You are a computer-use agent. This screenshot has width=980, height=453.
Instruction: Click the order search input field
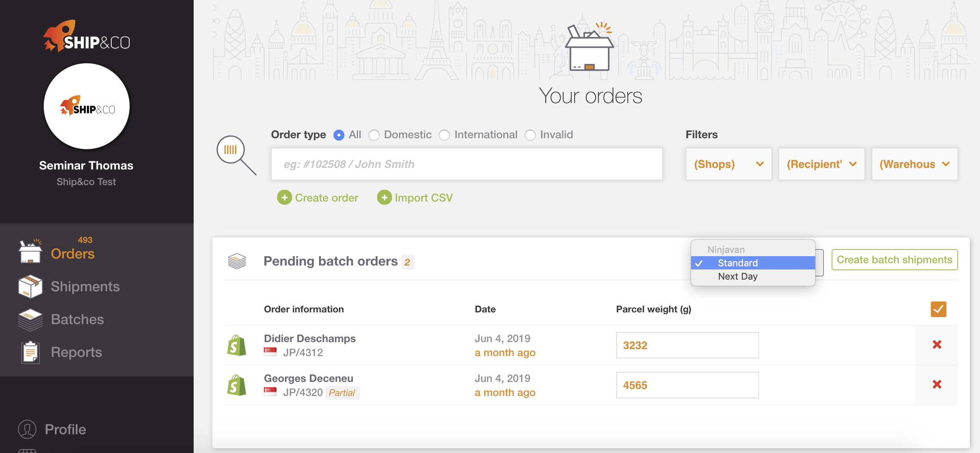(x=467, y=164)
